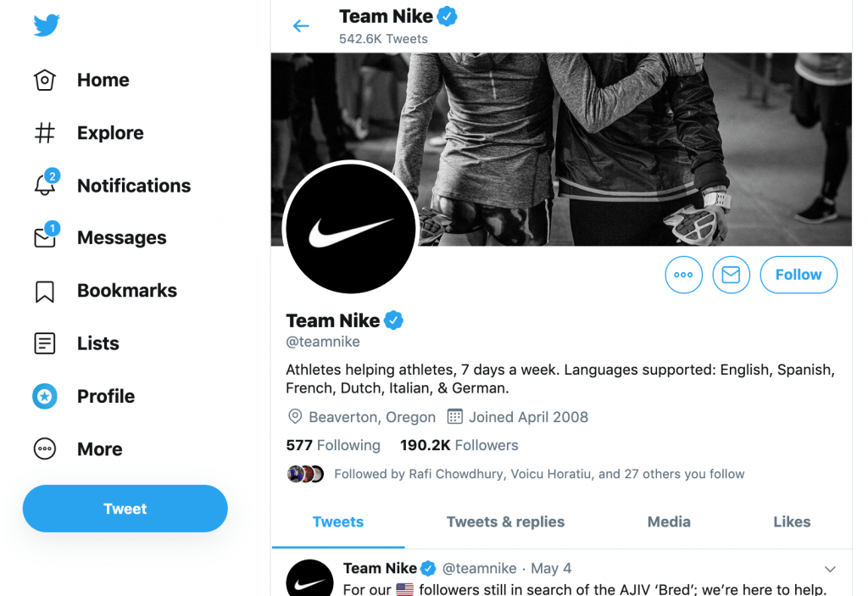Go back using the arrow icon
Screen dimensions: 868x596
point(301,26)
